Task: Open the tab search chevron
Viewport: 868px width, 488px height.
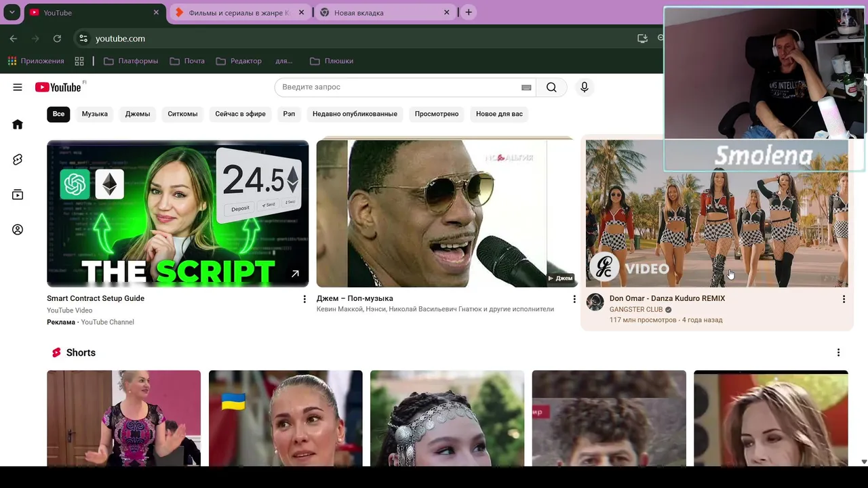Action: (x=12, y=12)
